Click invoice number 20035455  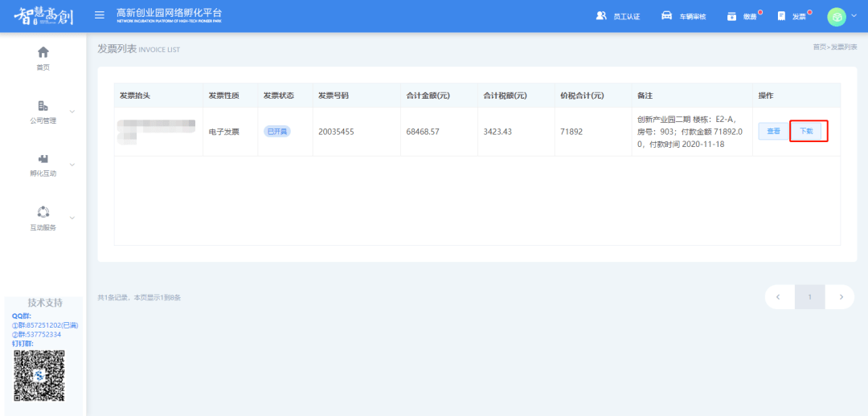336,132
